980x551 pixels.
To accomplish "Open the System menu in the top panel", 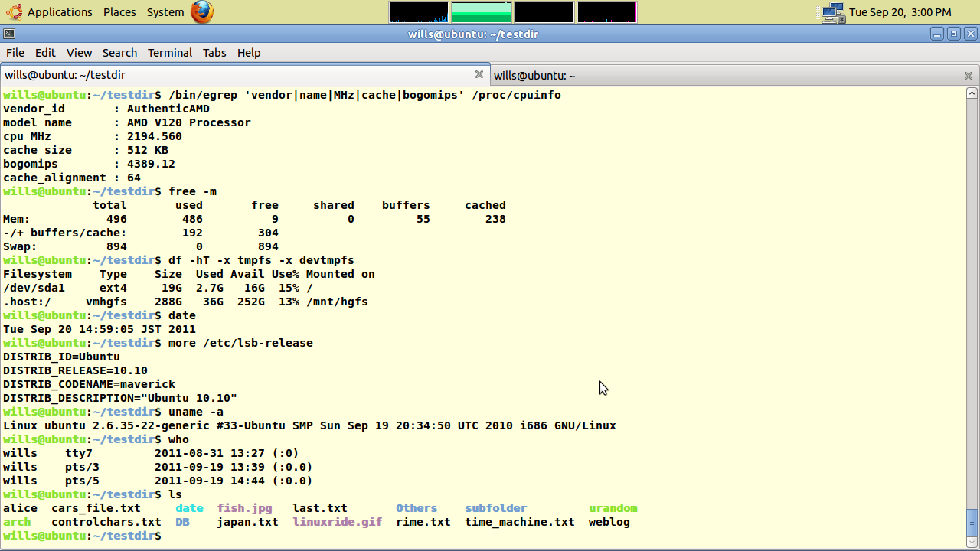I will [x=165, y=12].
